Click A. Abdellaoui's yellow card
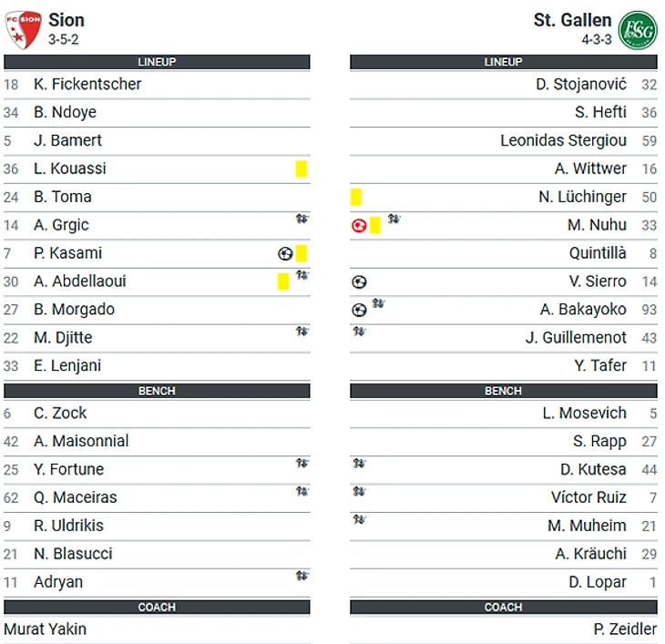 (283, 281)
